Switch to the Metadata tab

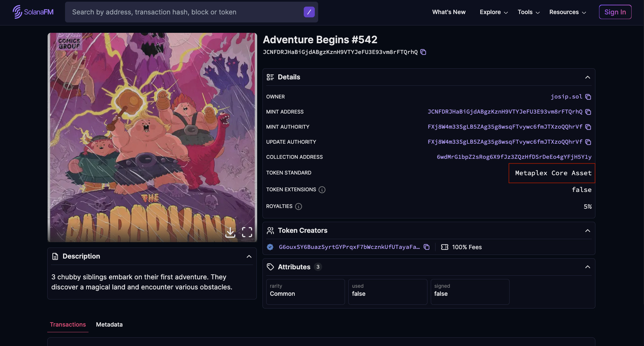pos(109,325)
